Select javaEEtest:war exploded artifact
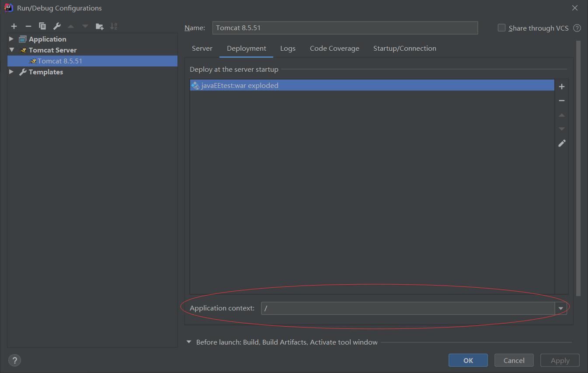Viewport: 588px width, 373px height. [372, 85]
